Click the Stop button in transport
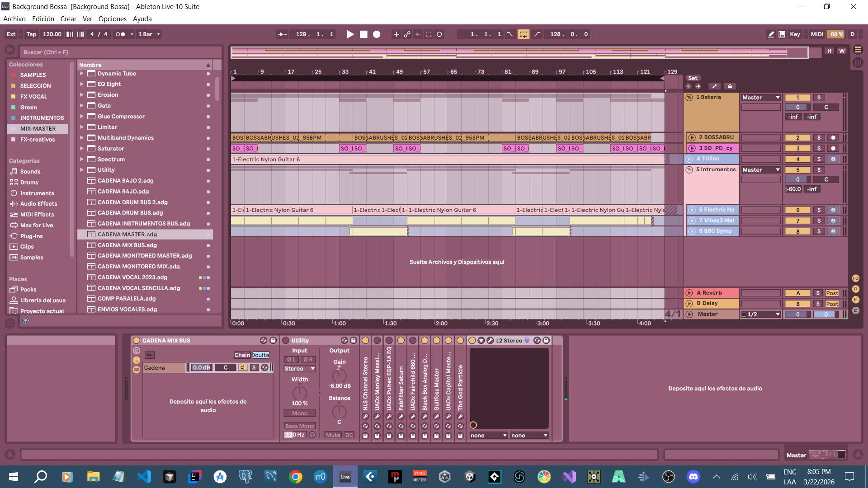868x488 pixels. pyautogui.click(x=363, y=34)
